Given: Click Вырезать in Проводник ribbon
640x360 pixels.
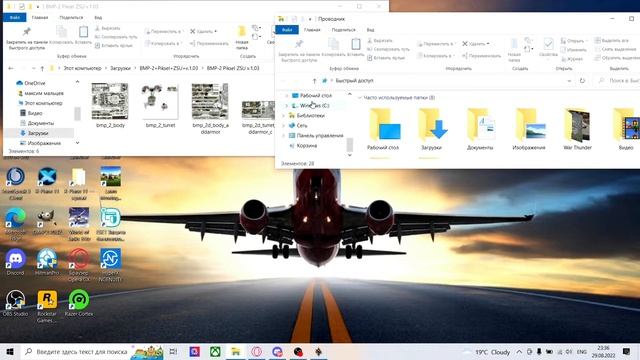Looking at the screenshot, I should point(380,40).
